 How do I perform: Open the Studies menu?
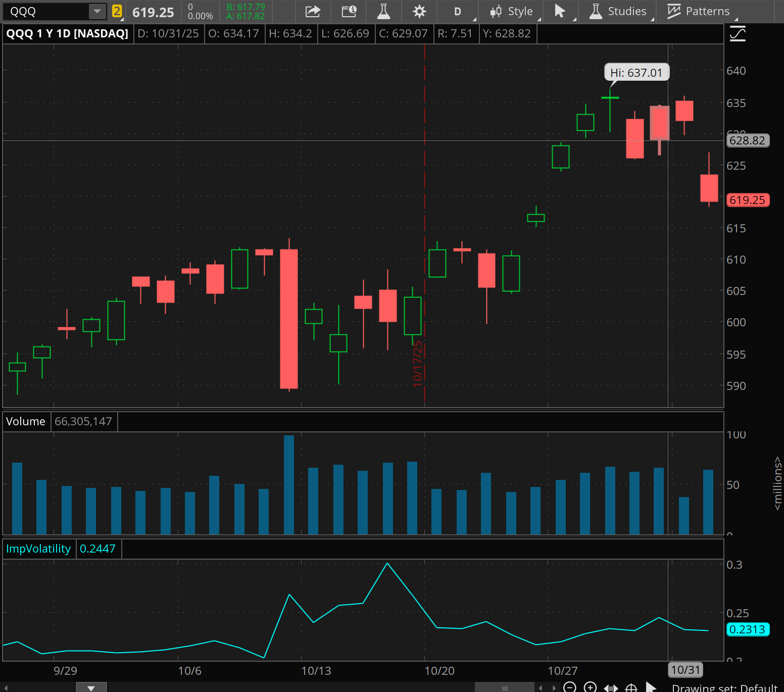click(x=618, y=11)
